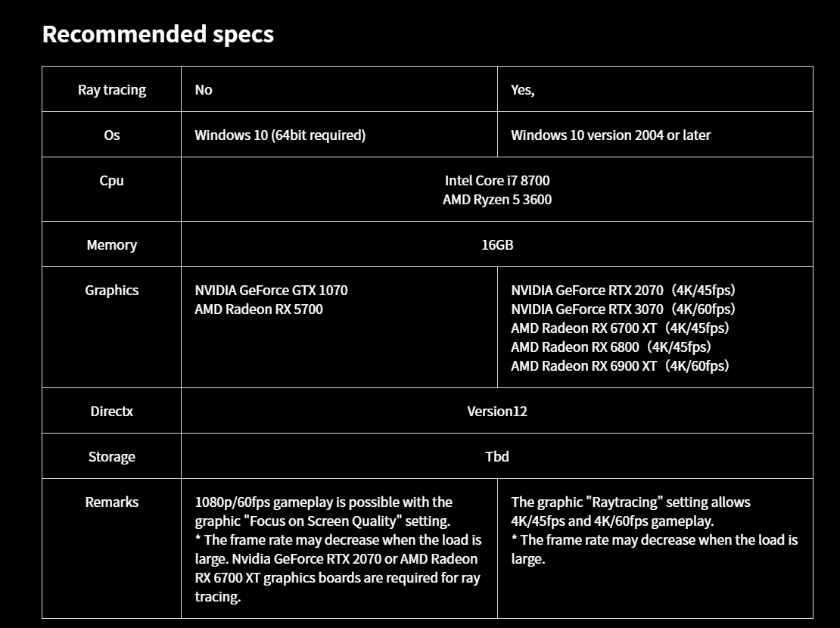The width and height of the screenshot is (840, 628).
Task: Click the "No" ray tracing column header
Action: [204, 90]
